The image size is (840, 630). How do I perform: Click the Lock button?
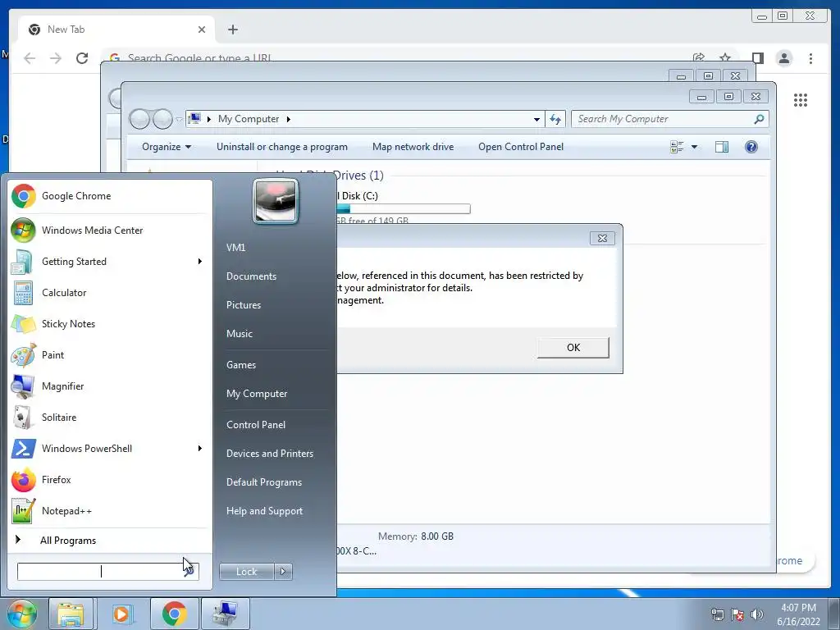coord(247,572)
